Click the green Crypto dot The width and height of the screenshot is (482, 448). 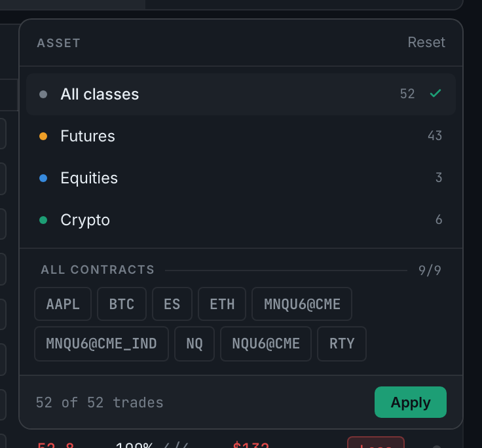[x=43, y=220]
